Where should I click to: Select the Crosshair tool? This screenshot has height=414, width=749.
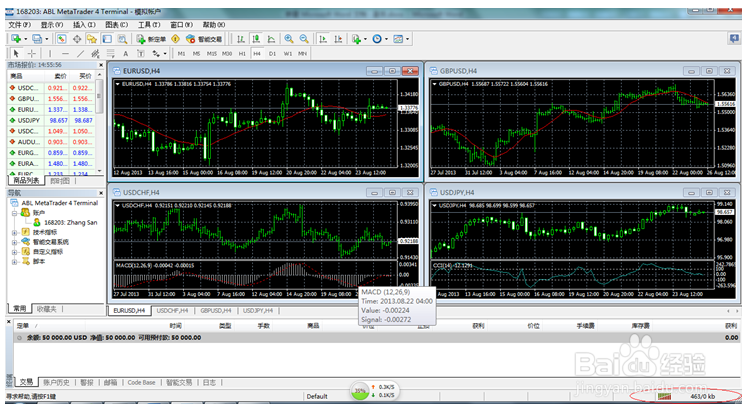pyautogui.click(x=32, y=53)
